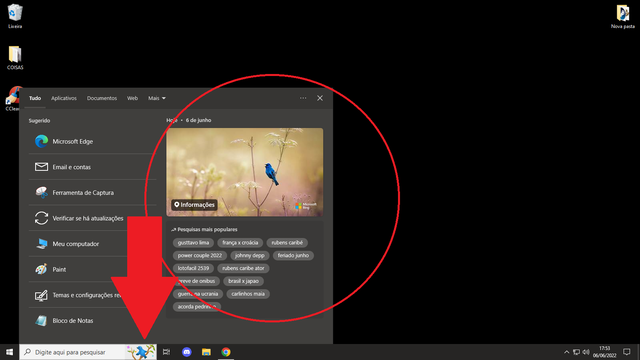Search for johnny depp
640x360 pixels.
coord(249,256)
